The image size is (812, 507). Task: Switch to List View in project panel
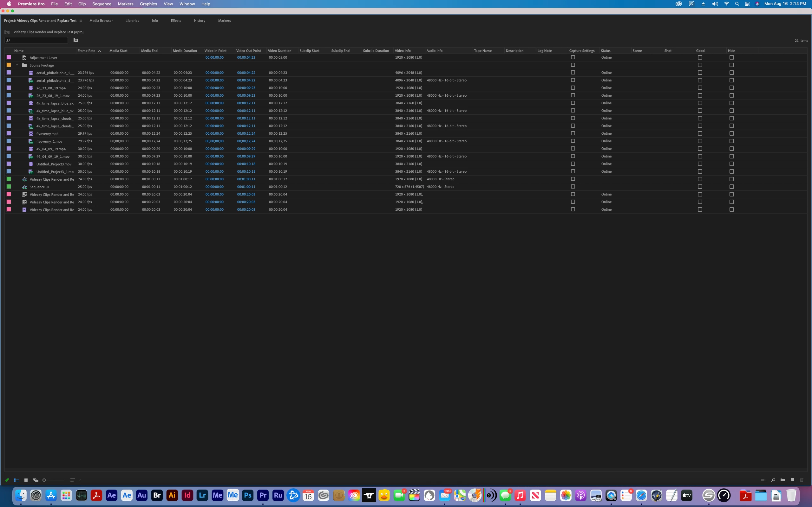coord(16,480)
